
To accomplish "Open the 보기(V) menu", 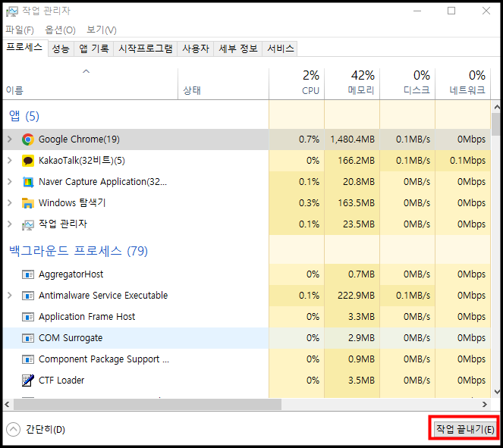I will pyautogui.click(x=102, y=30).
